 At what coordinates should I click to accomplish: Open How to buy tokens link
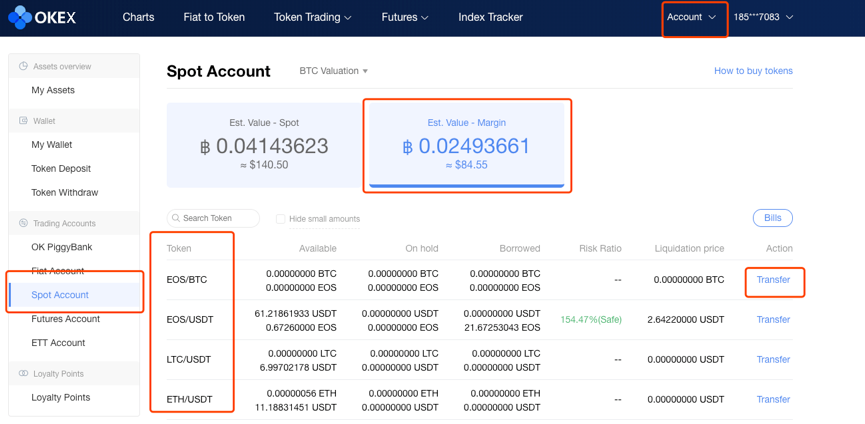753,71
